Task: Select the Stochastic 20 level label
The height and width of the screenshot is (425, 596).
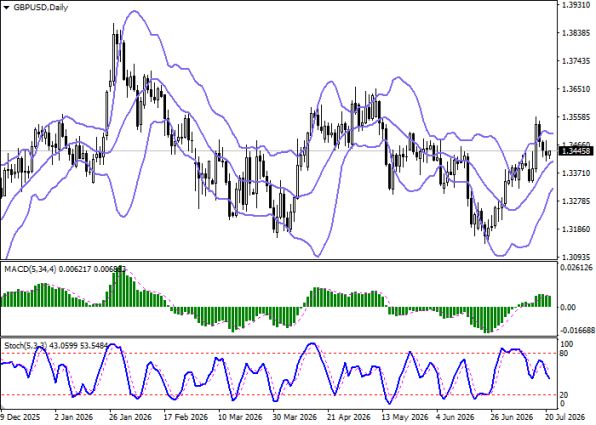Action: tap(564, 396)
